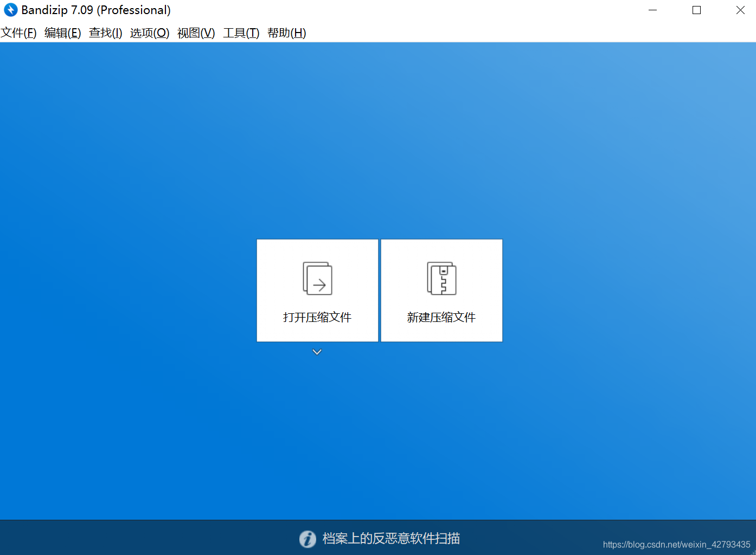Click the Bandizip logo in title bar
Viewport: 756px width, 555px height.
tap(11, 10)
